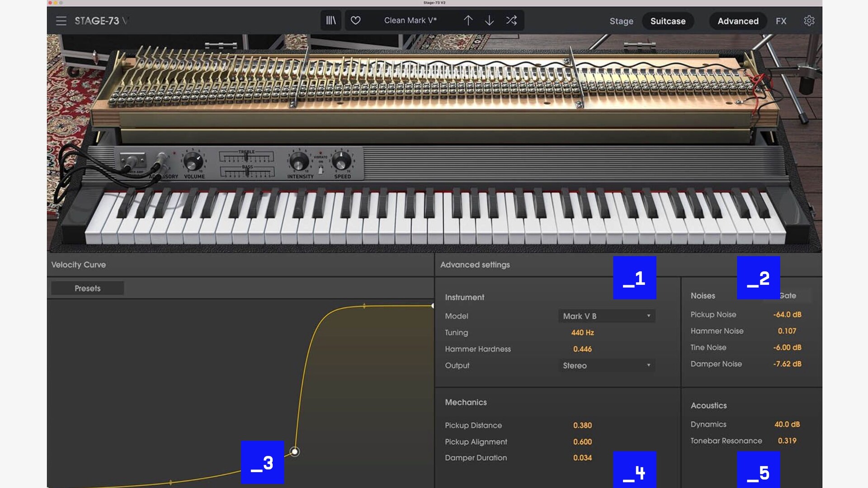The width and height of the screenshot is (868, 488).
Task: Go to next preset with down arrow
Action: pyautogui.click(x=489, y=20)
